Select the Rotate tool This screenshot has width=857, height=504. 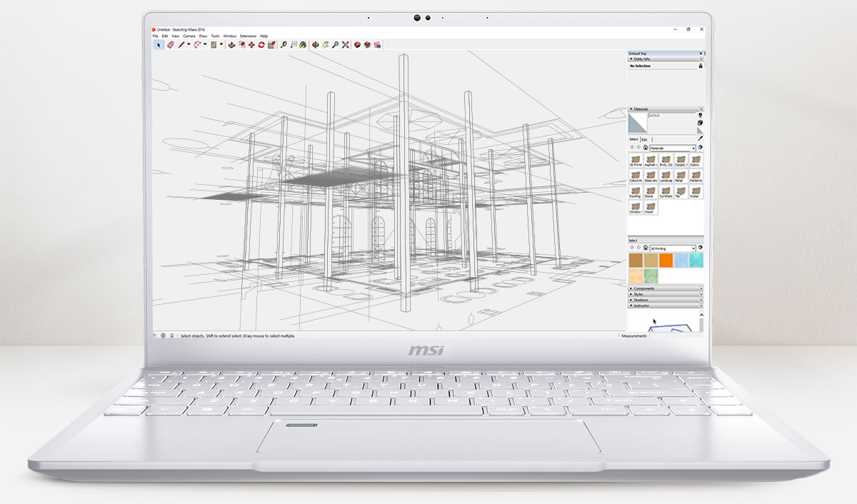[x=261, y=44]
